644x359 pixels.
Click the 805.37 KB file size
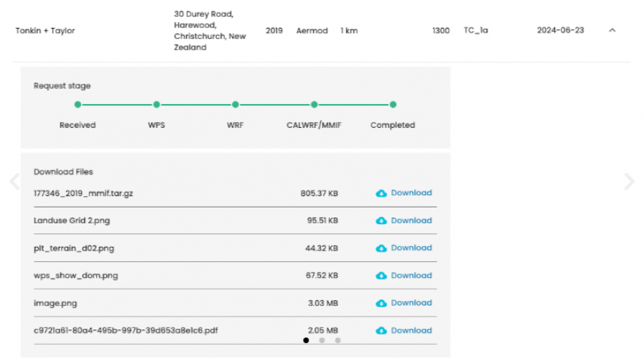pyautogui.click(x=319, y=193)
